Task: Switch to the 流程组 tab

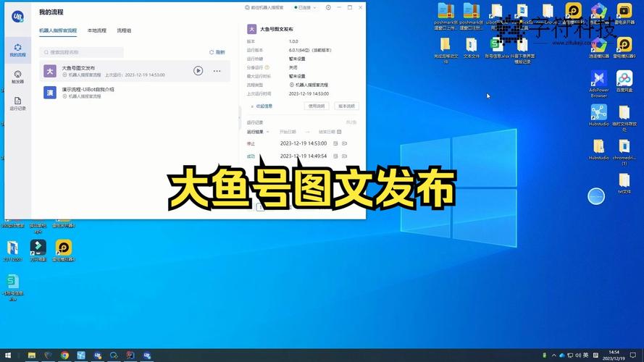Action: (x=124, y=31)
